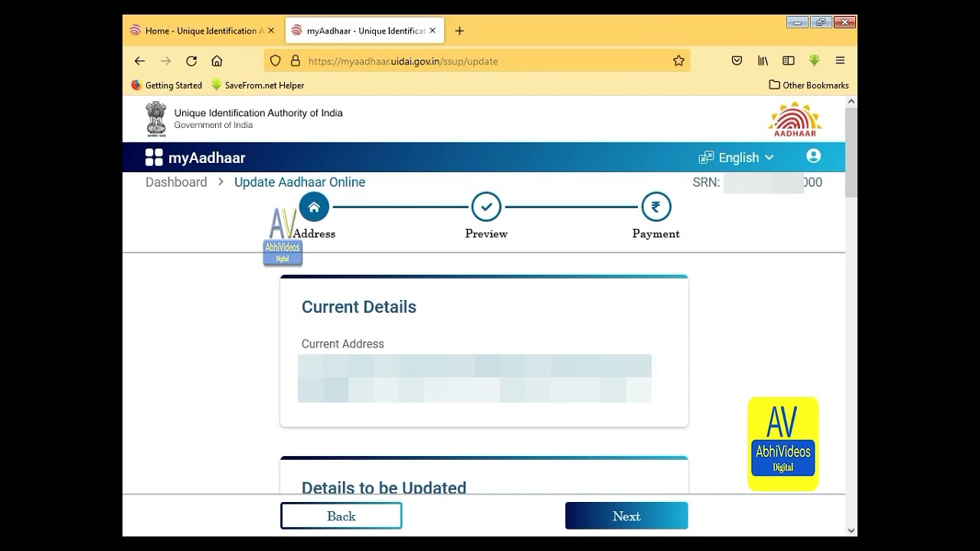Image resolution: width=980 pixels, height=551 pixels.
Task: Open a new browser tab with plus
Action: 459,31
